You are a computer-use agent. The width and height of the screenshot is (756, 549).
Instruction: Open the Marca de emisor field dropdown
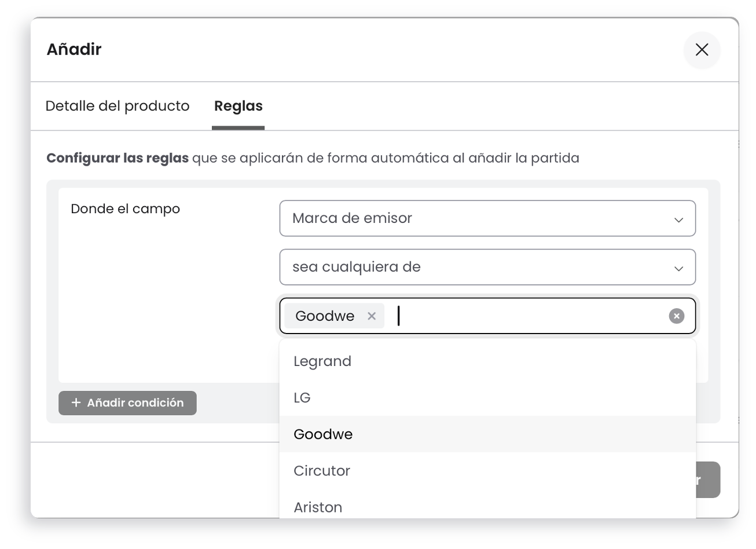475,218
